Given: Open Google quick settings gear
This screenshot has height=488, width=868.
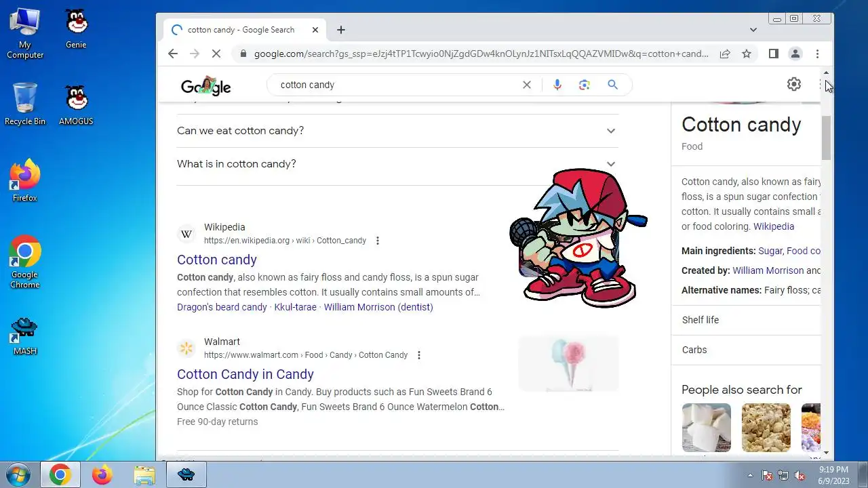Looking at the screenshot, I should pos(794,84).
